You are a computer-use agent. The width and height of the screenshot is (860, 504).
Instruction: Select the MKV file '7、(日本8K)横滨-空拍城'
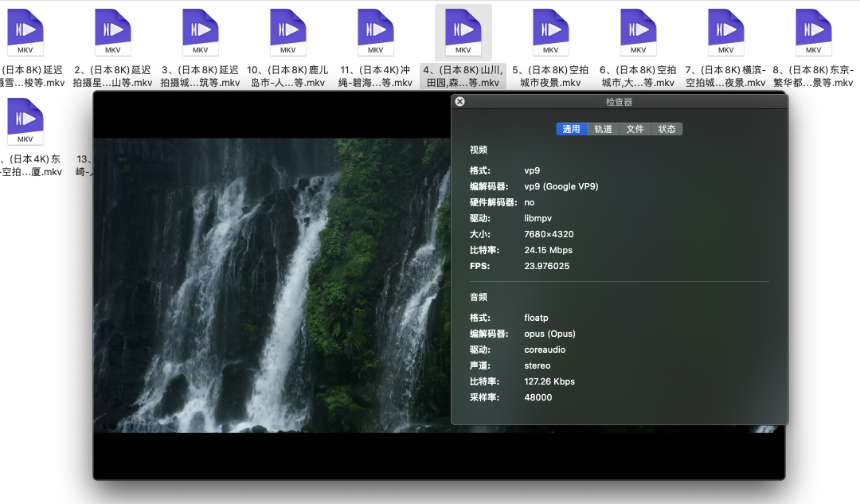pyautogui.click(x=726, y=33)
